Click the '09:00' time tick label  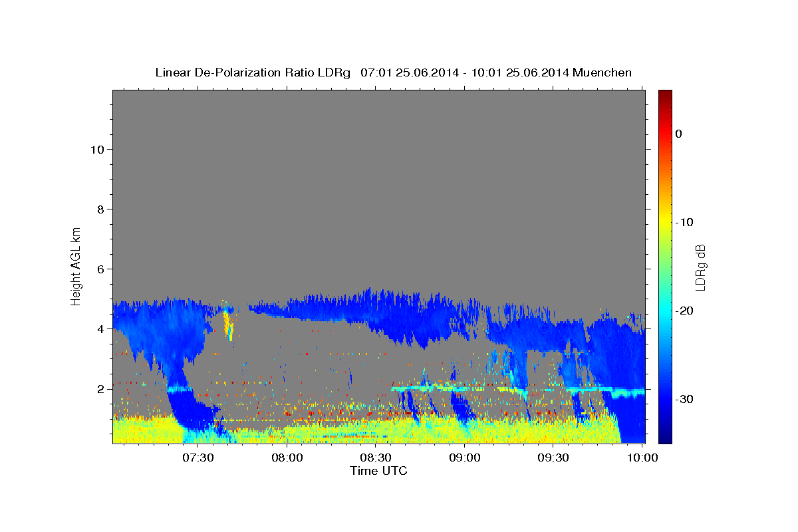click(x=465, y=458)
